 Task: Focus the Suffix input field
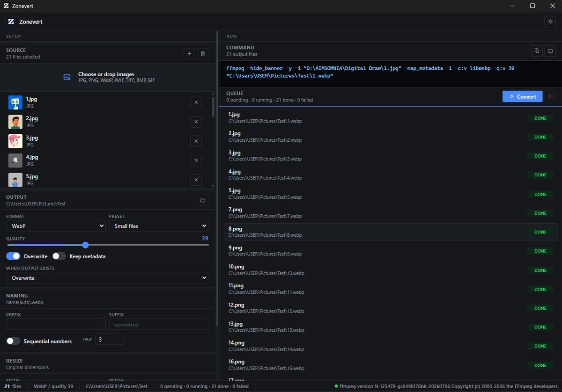pos(159,324)
